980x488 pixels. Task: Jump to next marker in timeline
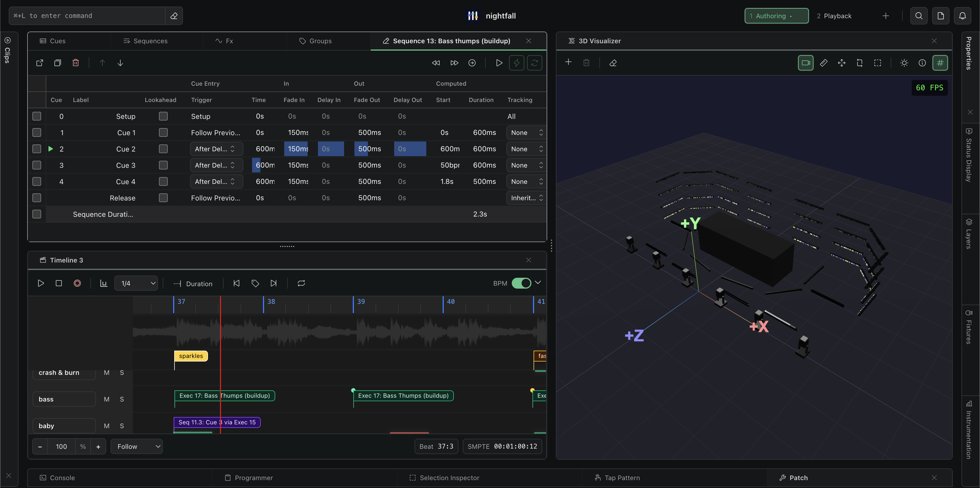point(274,283)
